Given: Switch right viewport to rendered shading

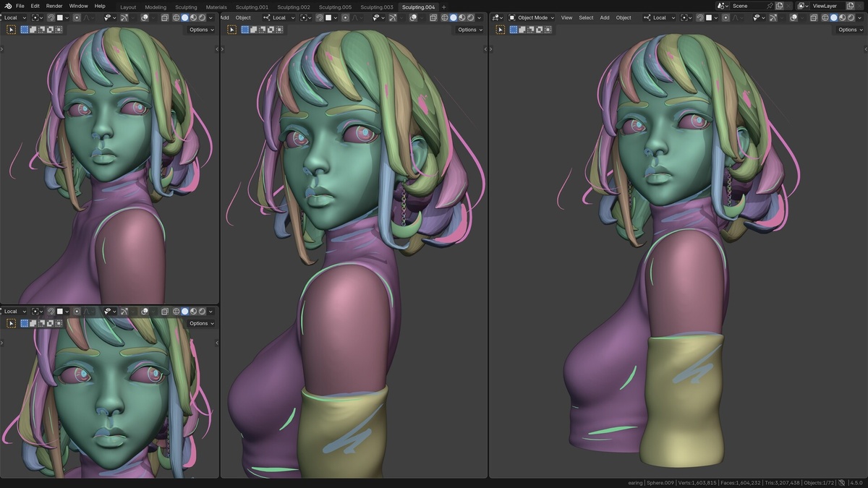Looking at the screenshot, I should [851, 17].
